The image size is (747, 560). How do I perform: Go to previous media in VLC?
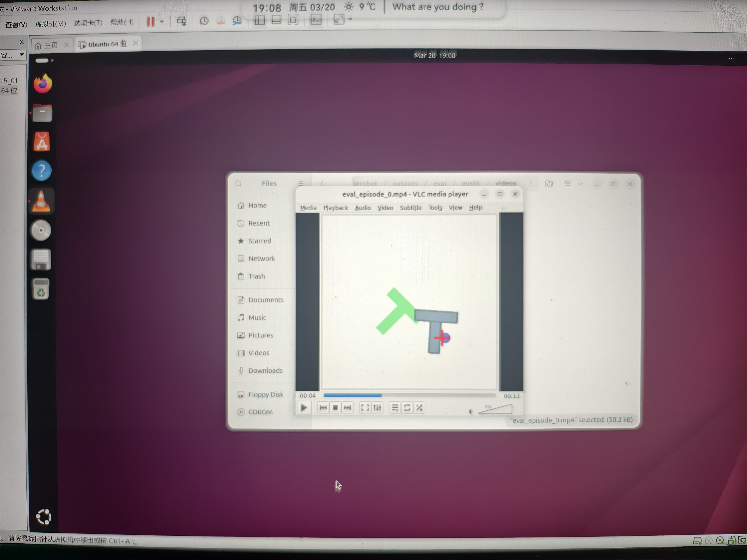point(323,407)
